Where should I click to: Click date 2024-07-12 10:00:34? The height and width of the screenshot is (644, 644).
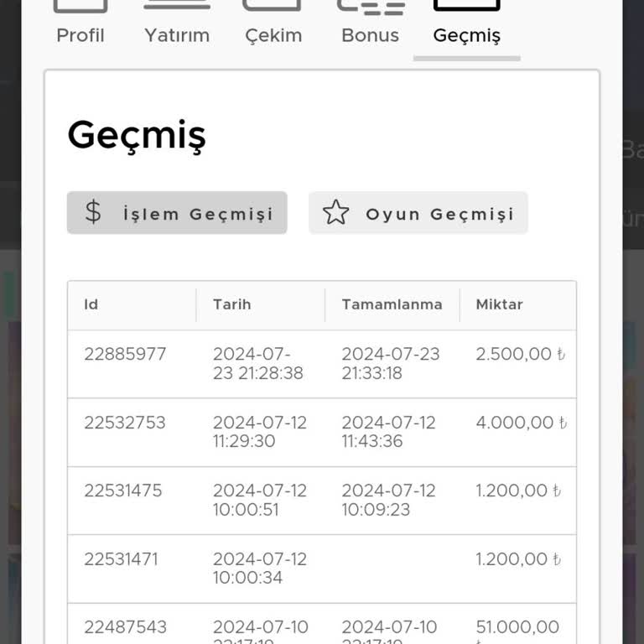[x=260, y=569]
